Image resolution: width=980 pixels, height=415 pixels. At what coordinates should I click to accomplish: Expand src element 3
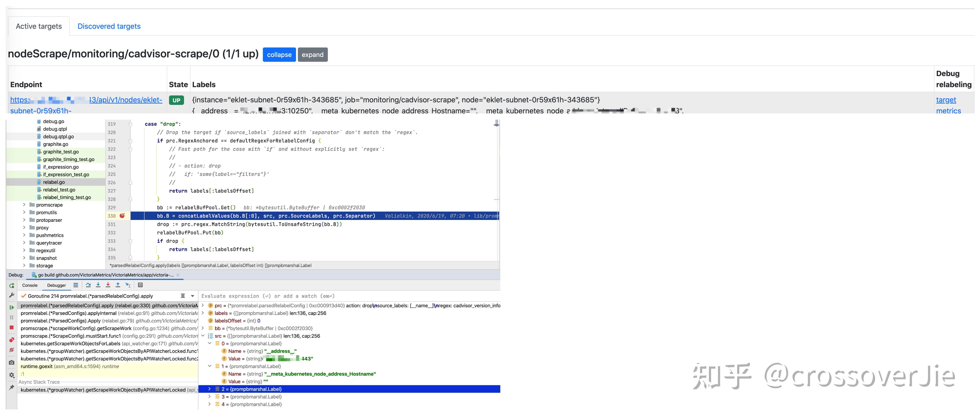tap(210, 397)
